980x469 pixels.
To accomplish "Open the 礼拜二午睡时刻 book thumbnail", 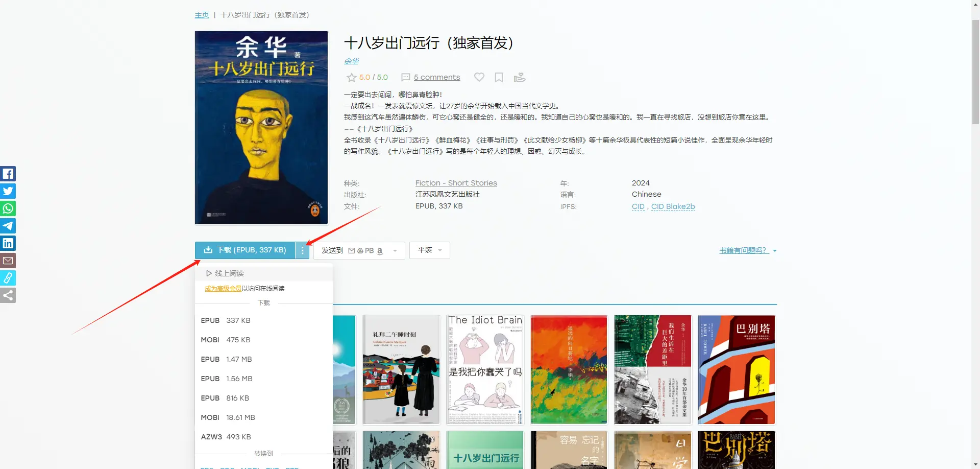I will (401, 370).
